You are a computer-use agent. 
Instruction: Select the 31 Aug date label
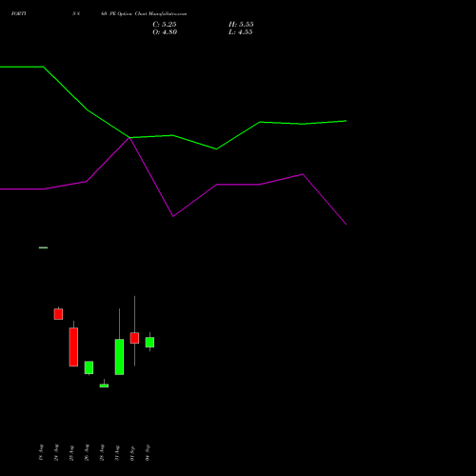pyautogui.click(x=117, y=452)
